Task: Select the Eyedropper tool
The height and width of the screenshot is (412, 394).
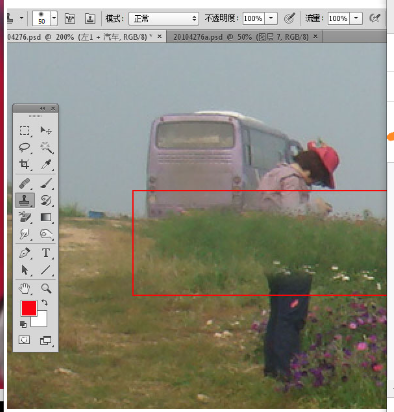Action: (x=46, y=164)
